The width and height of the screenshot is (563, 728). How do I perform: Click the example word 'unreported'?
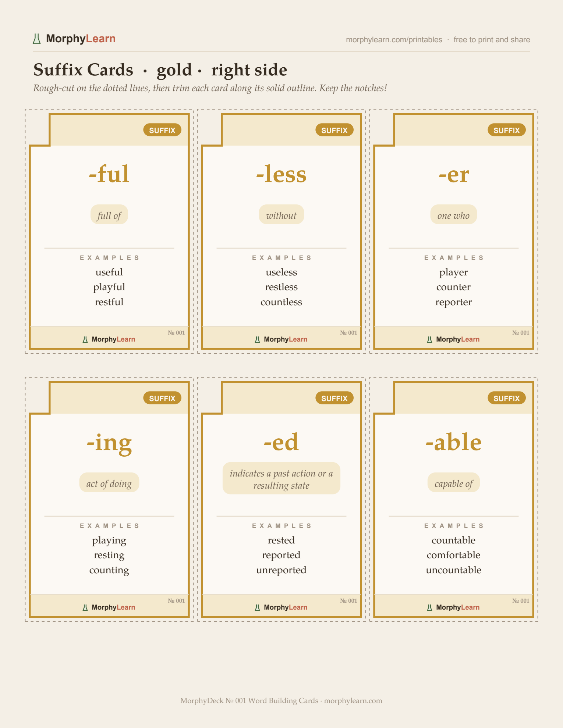coord(281,571)
